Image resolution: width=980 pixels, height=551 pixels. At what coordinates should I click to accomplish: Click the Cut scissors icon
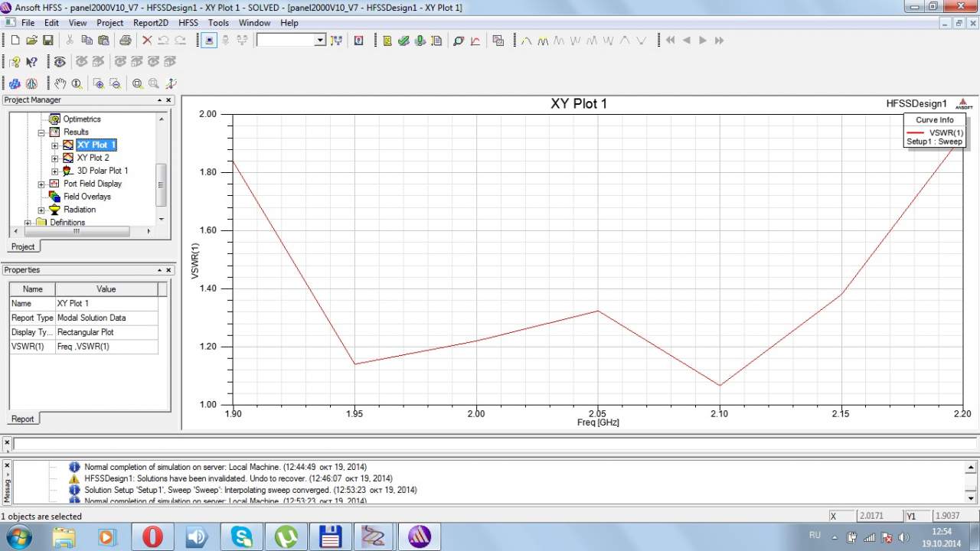pos(70,41)
